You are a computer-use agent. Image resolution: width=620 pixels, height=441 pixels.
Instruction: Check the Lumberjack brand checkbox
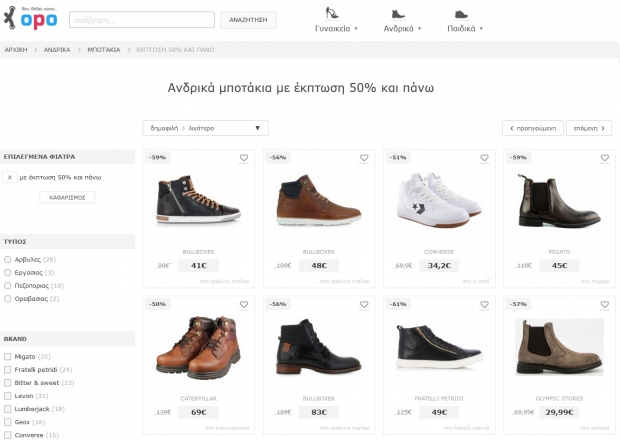[7, 409]
